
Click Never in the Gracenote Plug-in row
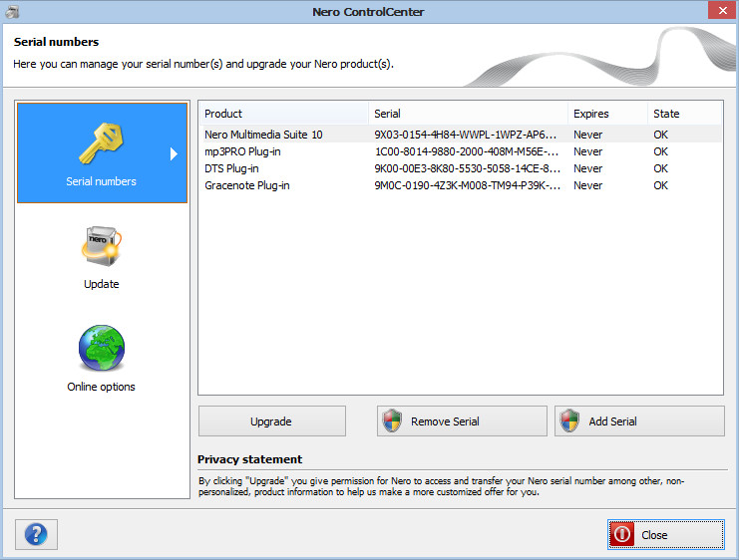point(587,185)
